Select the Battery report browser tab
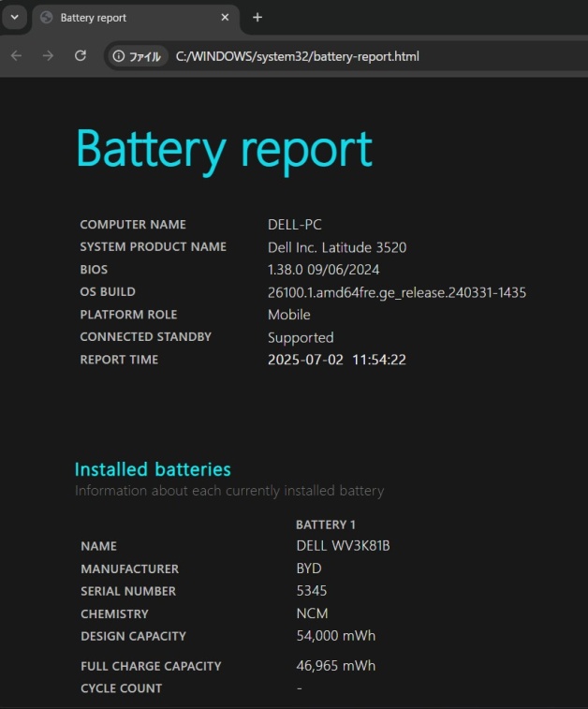 click(x=136, y=18)
